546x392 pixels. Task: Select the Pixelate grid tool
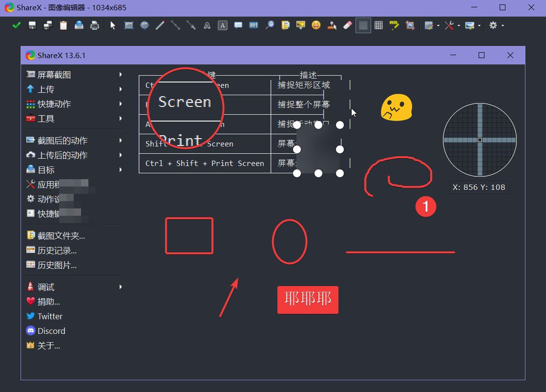(x=378, y=25)
